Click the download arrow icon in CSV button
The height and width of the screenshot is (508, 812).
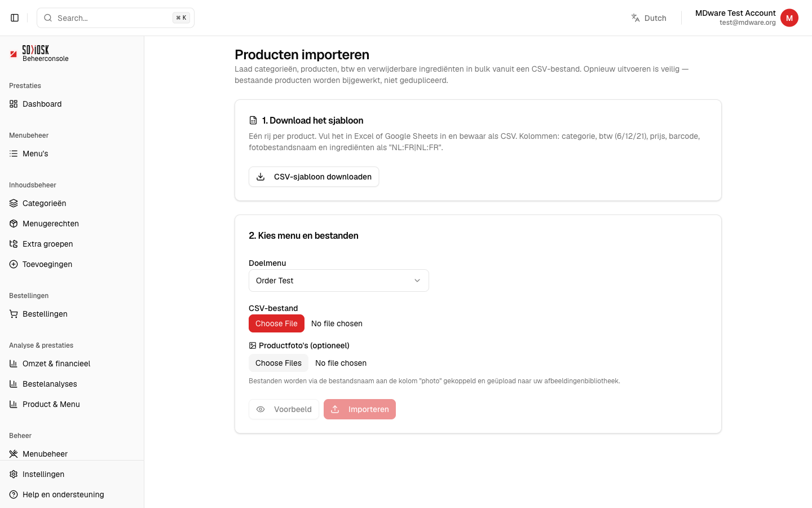pyautogui.click(x=261, y=177)
